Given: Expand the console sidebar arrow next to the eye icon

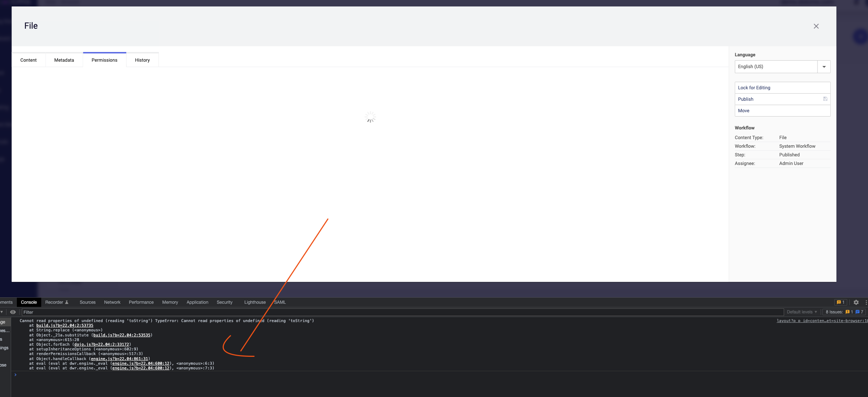Looking at the screenshot, I should [3, 312].
